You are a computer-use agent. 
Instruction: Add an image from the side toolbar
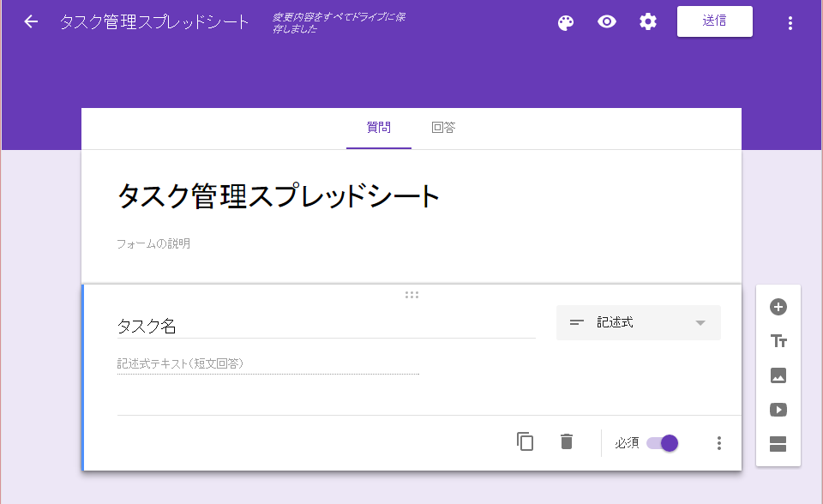[x=778, y=375]
